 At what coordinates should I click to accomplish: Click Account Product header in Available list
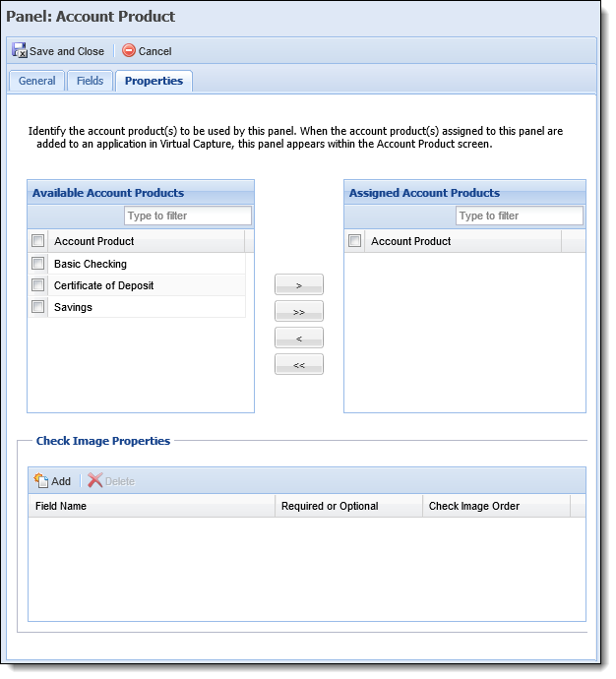[147, 241]
